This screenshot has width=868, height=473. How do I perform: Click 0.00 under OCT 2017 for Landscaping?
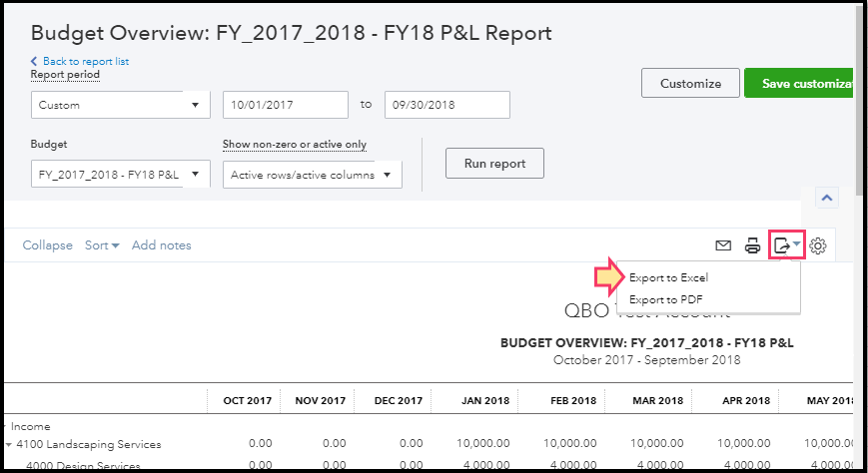(x=260, y=443)
